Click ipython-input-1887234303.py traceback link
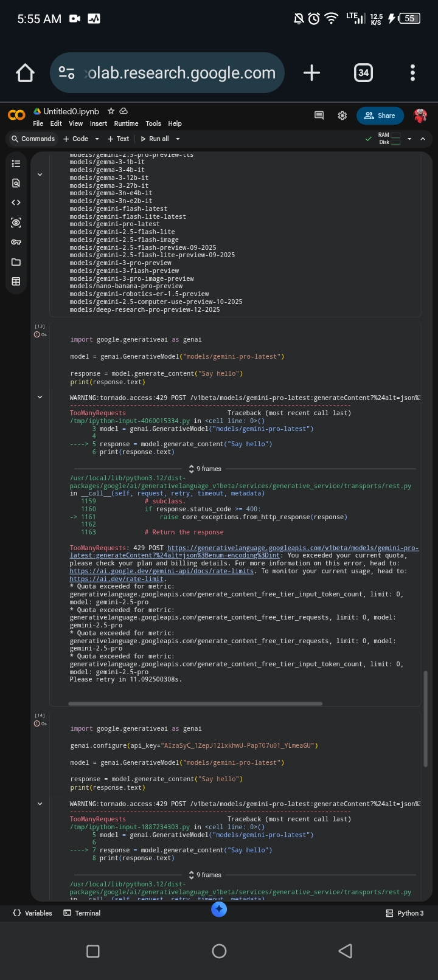Image resolution: width=438 pixels, height=980 pixels. click(x=130, y=827)
